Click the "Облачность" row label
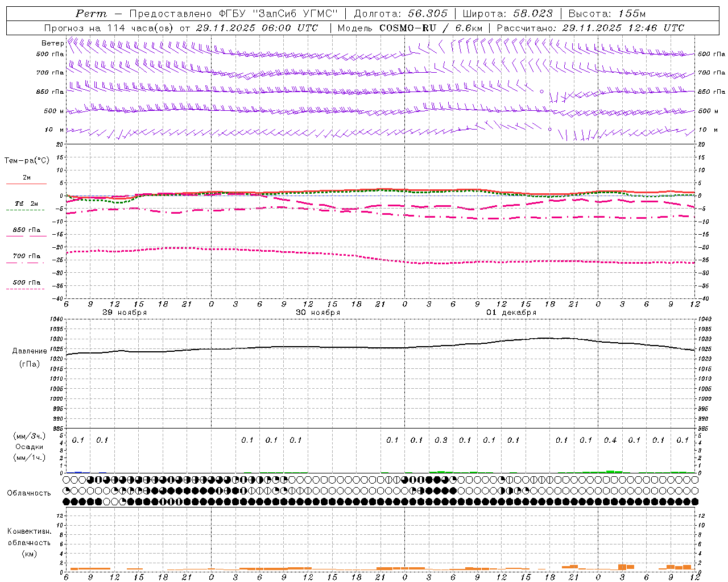728x582 pixels. 29,493
